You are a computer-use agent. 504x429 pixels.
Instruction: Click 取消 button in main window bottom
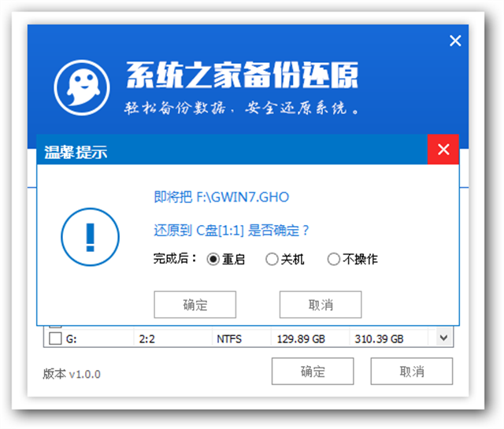[x=411, y=372]
